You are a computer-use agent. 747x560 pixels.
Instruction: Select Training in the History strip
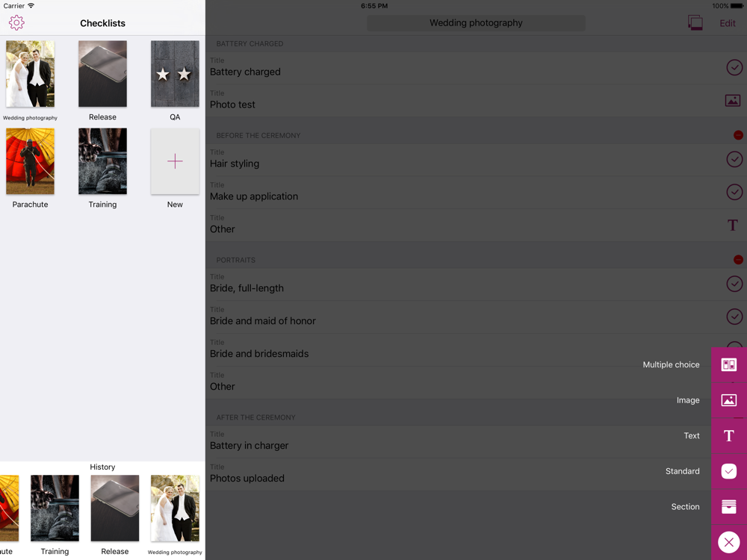[55, 508]
